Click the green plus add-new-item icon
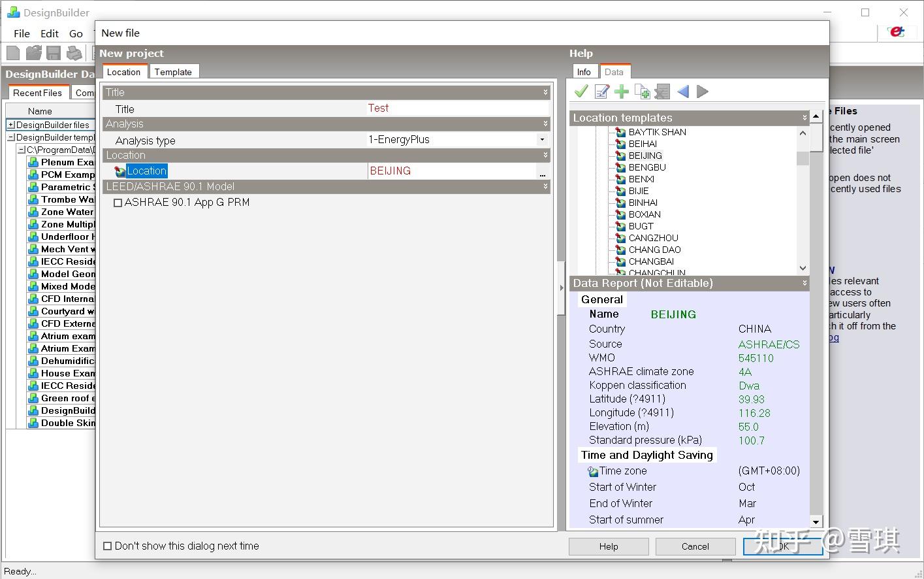This screenshot has width=924, height=579. [x=622, y=91]
